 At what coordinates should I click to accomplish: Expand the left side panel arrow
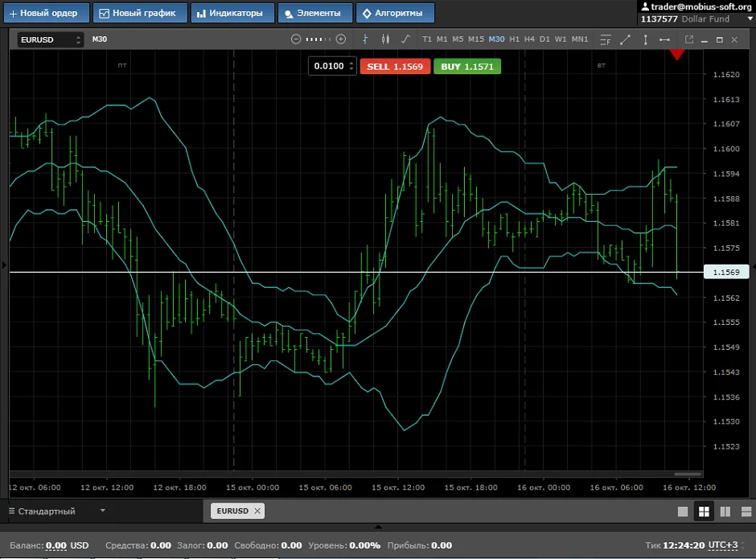click(x=4, y=265)
